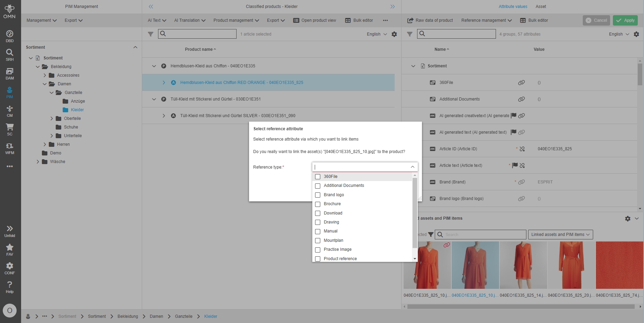Select the 040EO1E335_825_14 dress thumbnail
The width and height of the screenshot is (644, 323).
pyautogui.click(x=523, y=265)
